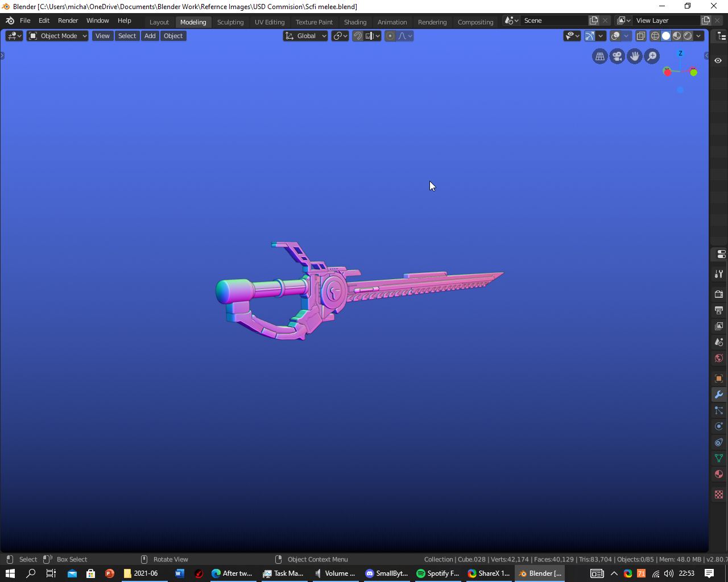The image size is (728, 582).
Task: Open the Material properties tab
Action: point(719,474)
